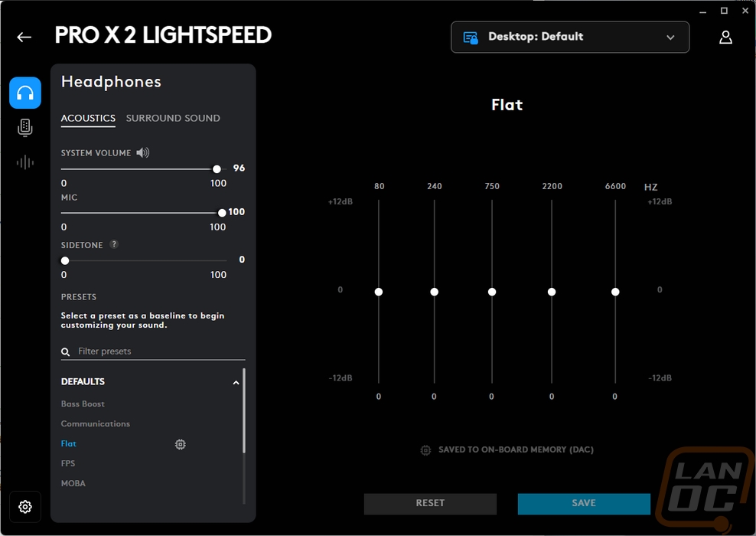Click the profile icon in Desktop: Default box
The width and height of the screenshot is (756, 536).
coord(470,38)
